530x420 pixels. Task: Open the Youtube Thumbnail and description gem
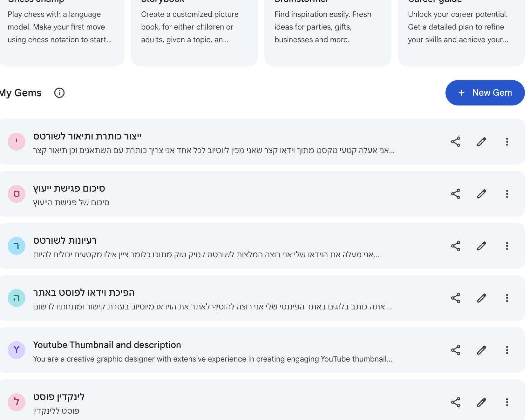[107, 345]
